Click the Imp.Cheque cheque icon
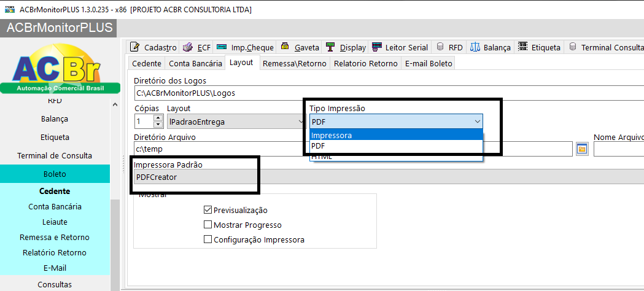 222,47
